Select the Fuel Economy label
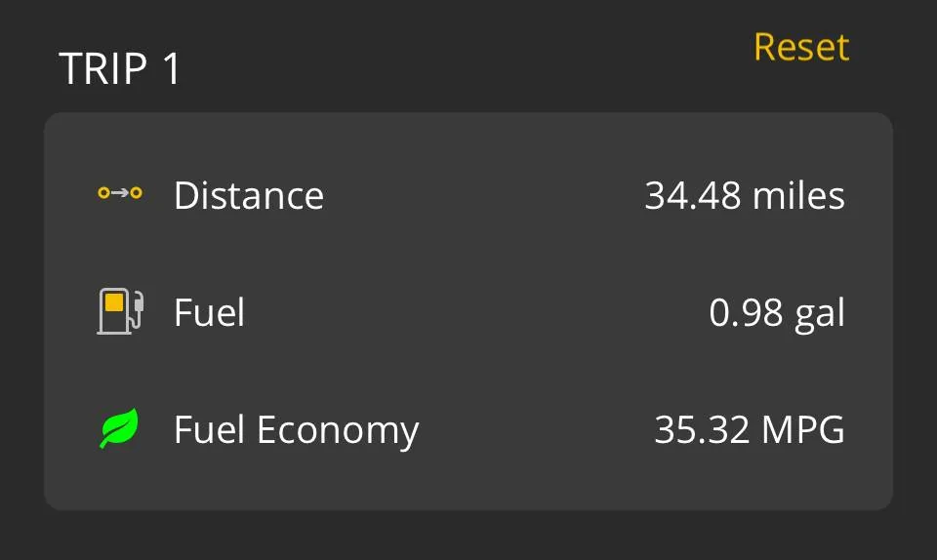The width and height of the screenshot is (937, 560). pos(296,430)
